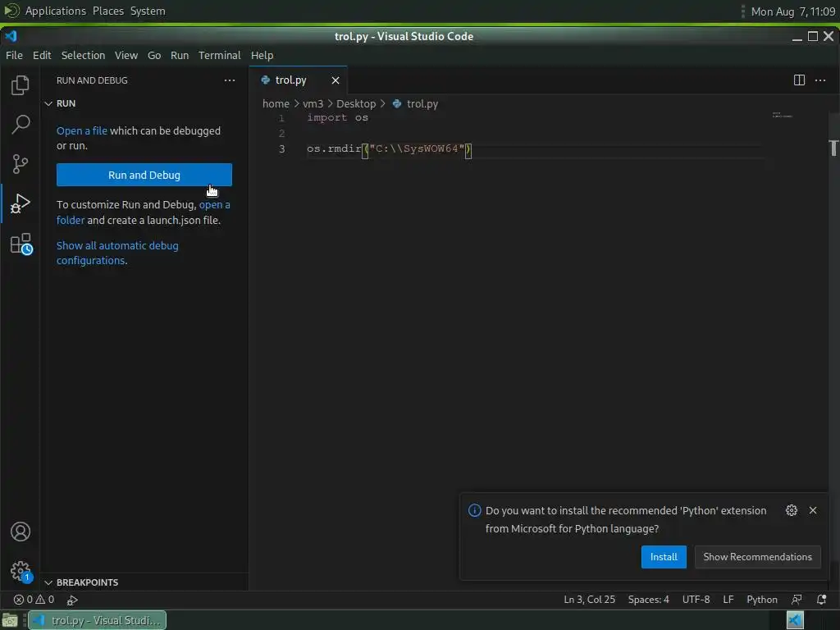The width and height of the screenshot is (840, 630).
Task: Open the Accounts icon in activity bar
Action: coord(21,532)
